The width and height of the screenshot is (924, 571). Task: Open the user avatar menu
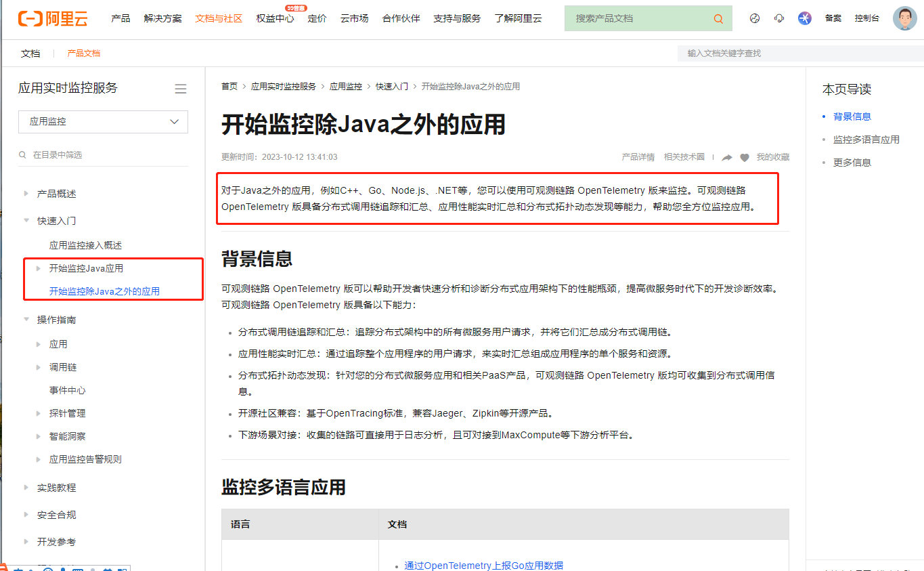click(905, 18)
